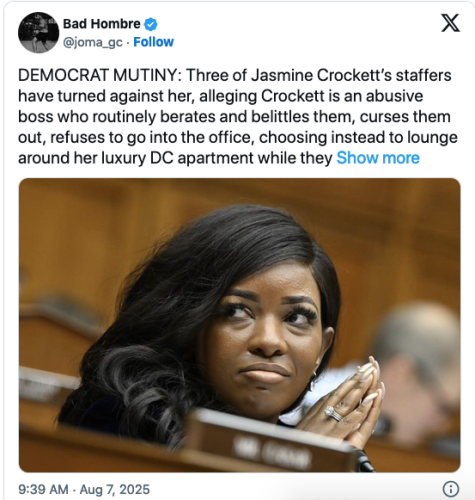
Task: Open the Bad Hombre display name
Action: (102, 24)
